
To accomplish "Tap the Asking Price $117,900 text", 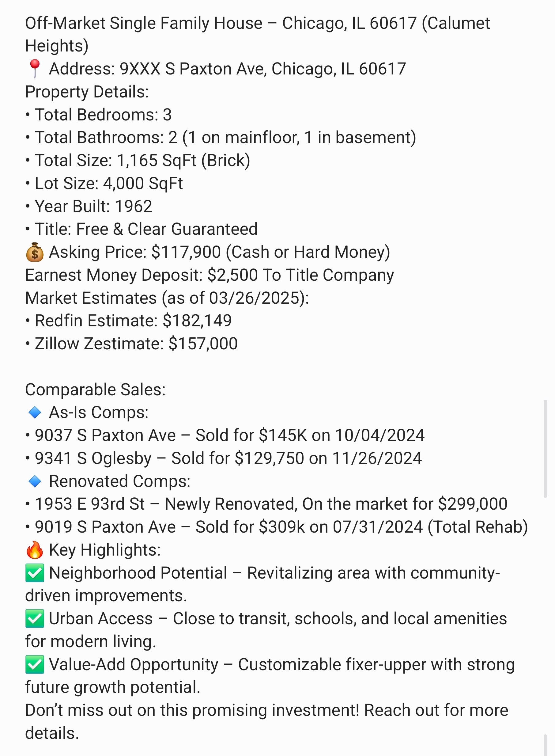I will click(220, 252).
